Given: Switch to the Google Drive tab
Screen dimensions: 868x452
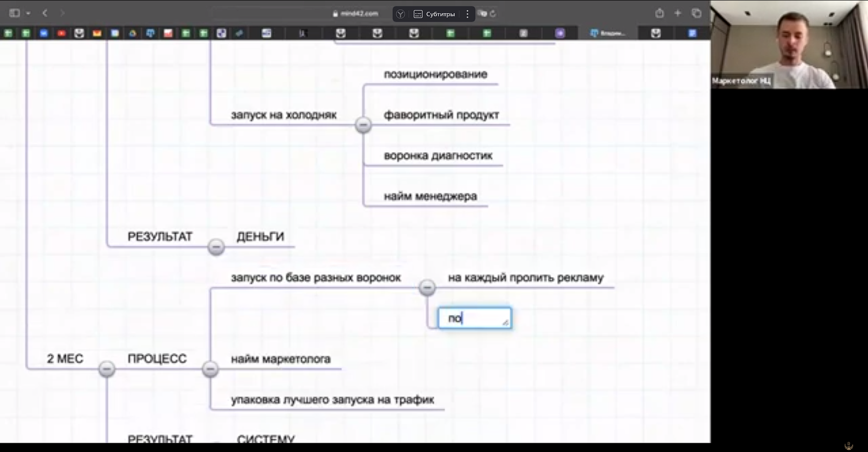Looking at the screenshot, I should (133, 33).
